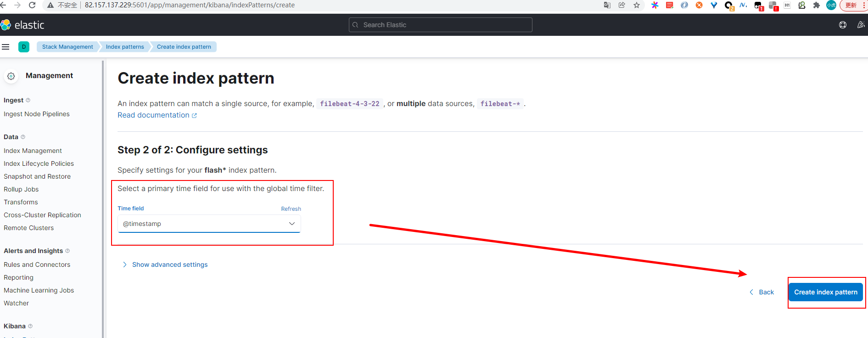Click the green D space avatar
868x338 pixels.
24,47
